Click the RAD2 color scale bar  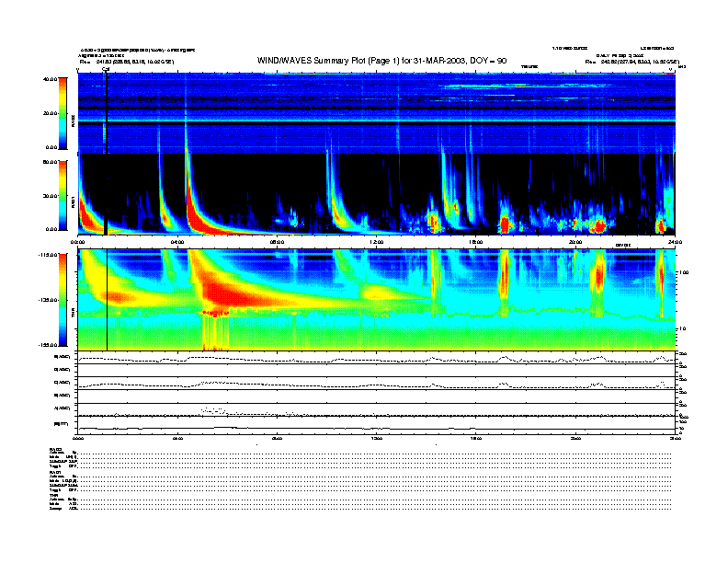[x=63, y=113]
